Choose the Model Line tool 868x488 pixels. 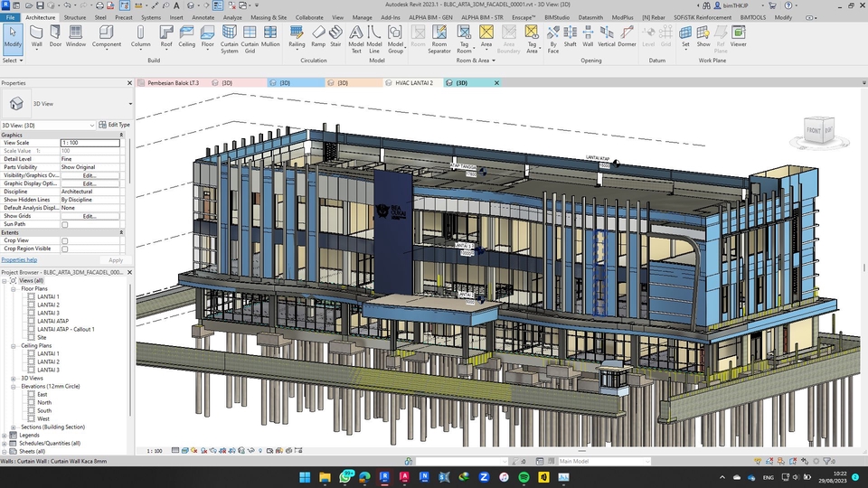coord(374,39)
